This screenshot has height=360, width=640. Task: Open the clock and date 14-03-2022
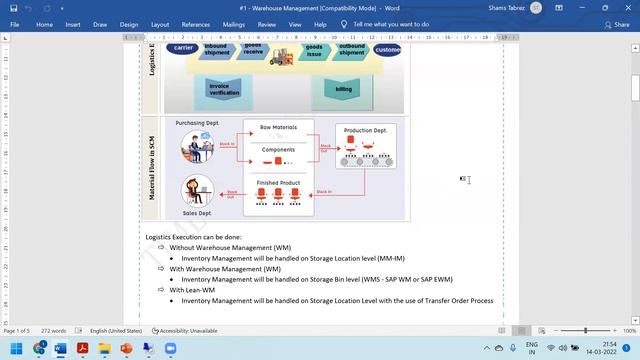coord(601,348)
